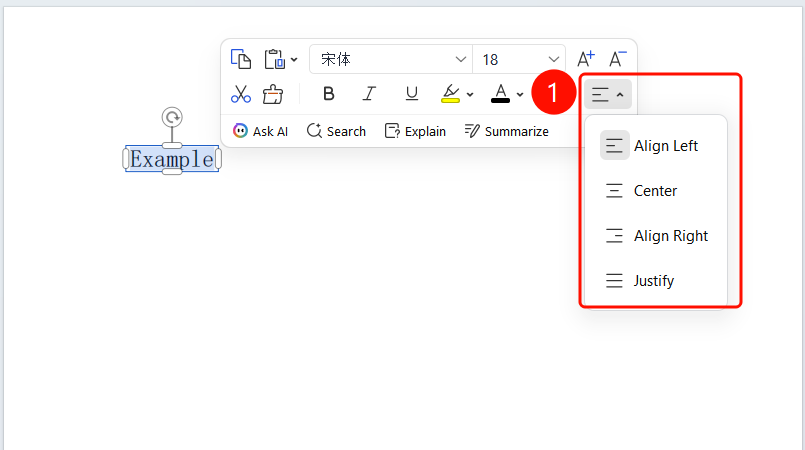
Task: Choose Center from alignment menu
Action: (656, 191)
